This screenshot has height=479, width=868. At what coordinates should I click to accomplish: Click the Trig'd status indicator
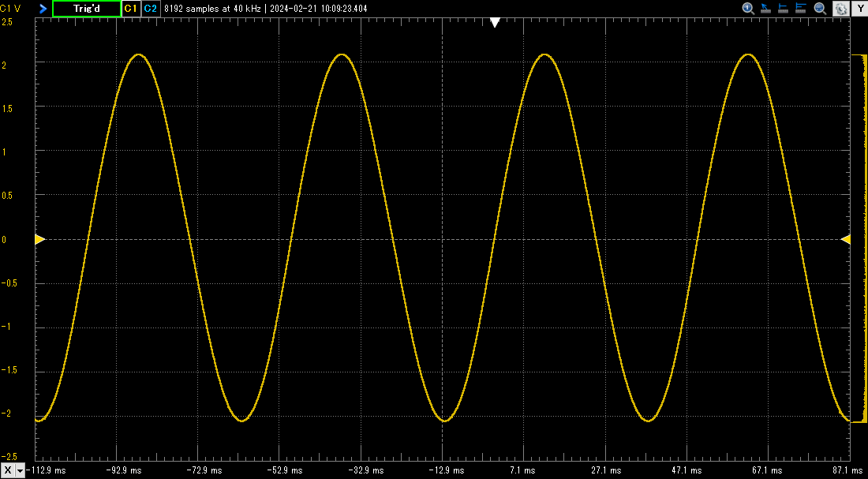[86, 9]
